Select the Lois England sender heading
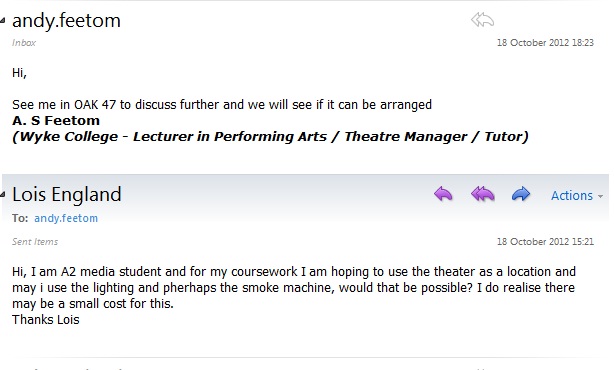Image resolution: width=614 pixels, height=370 pixels. click(67, 194)
